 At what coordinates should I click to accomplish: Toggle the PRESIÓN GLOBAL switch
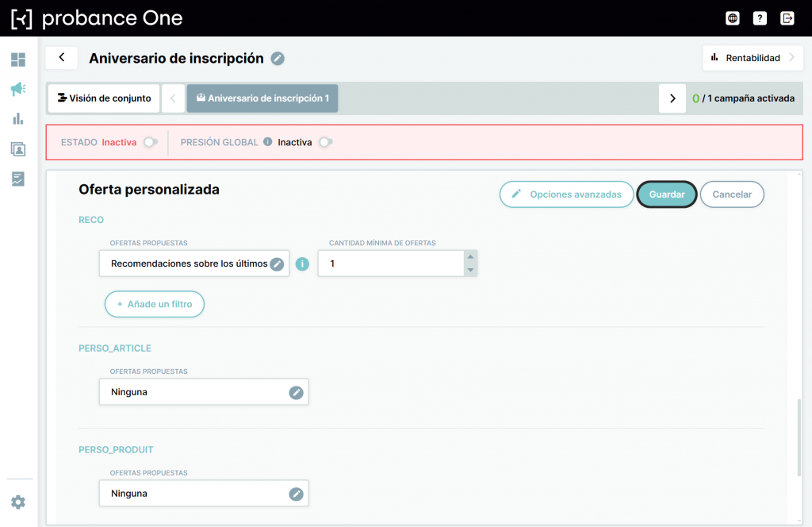tap(326, 142)
